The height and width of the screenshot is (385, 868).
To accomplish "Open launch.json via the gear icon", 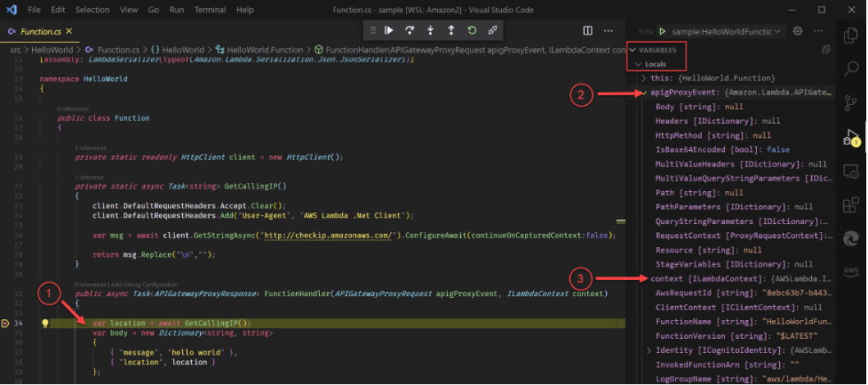I will coord(798,31).
